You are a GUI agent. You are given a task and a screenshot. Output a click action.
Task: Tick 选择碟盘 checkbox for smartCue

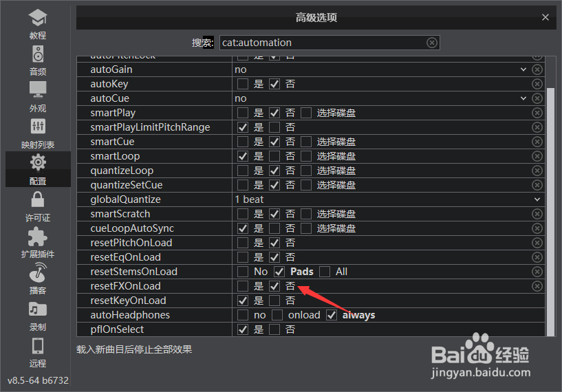[x=306, y=142]
